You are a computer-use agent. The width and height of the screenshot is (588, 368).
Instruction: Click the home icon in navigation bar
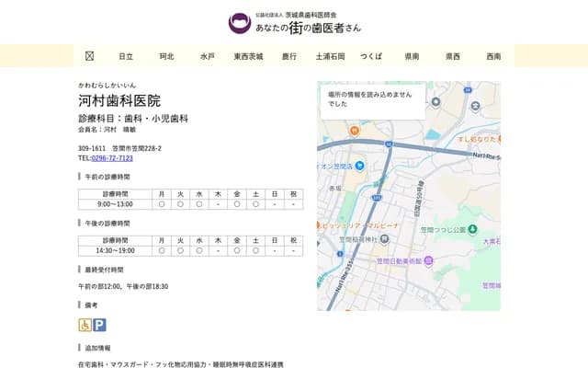pyautogui.click(x=89, y=56)
